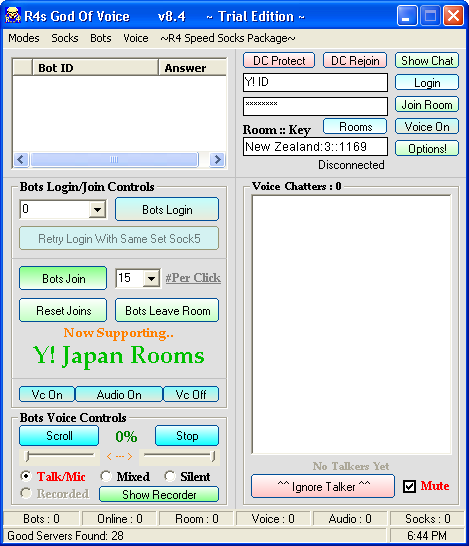469x546 pixels.
Task: Click the Bots : 0 status cell
Action: 41,518
